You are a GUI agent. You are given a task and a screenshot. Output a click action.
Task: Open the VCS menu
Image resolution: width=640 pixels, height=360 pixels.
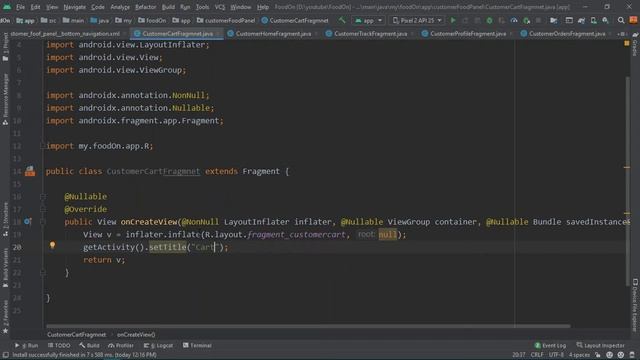(220, 7)
